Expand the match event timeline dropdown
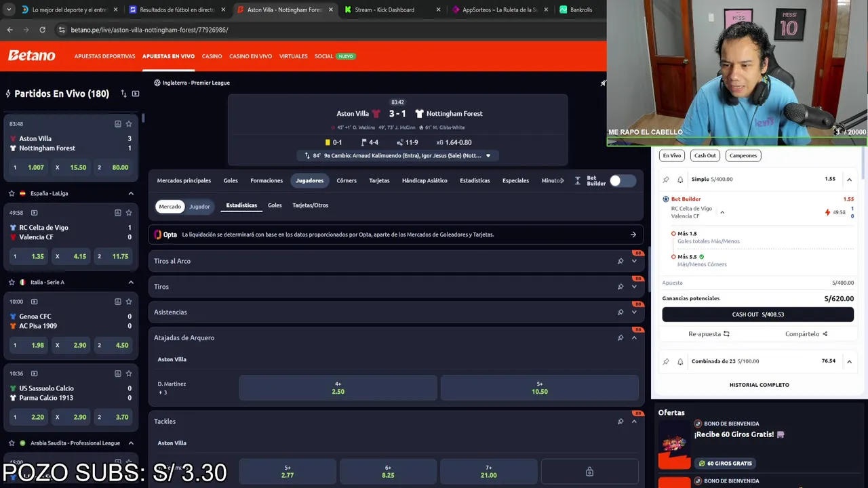The width and height of the screenshot is (868, 488). pos(488,156)
